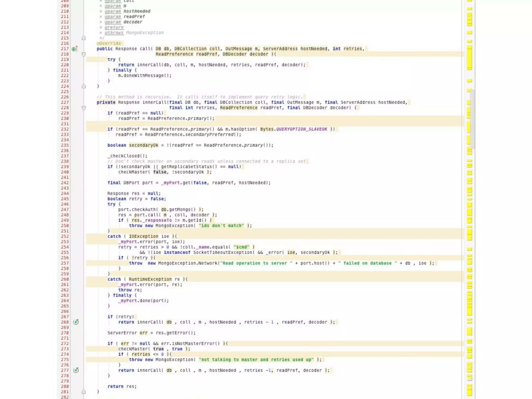
Task: Click the tall warning stripe mark beside line 270
Action: 469,331
